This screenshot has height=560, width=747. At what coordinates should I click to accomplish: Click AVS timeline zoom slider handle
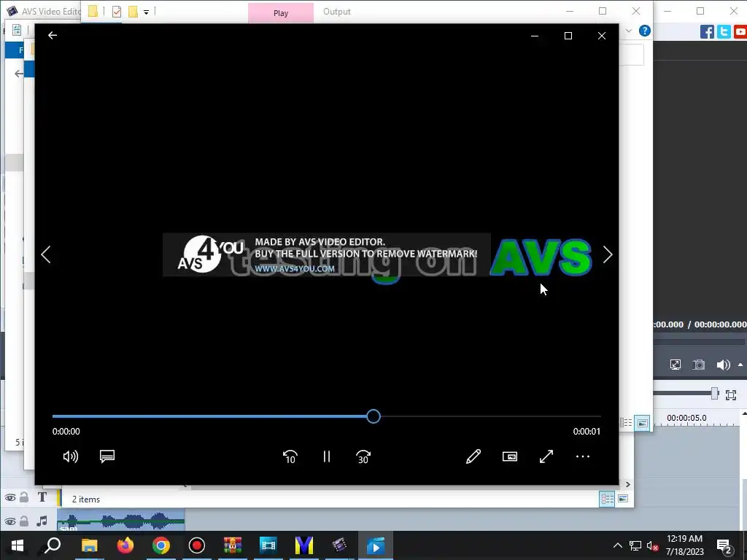714,393
